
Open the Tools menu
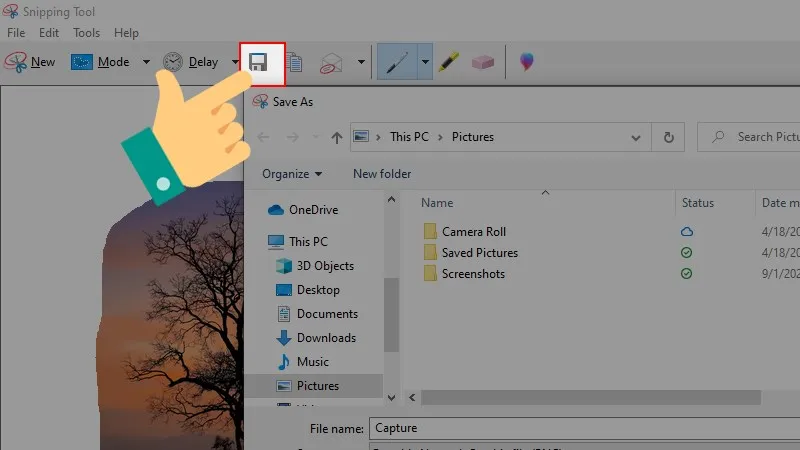click(87, 33)
